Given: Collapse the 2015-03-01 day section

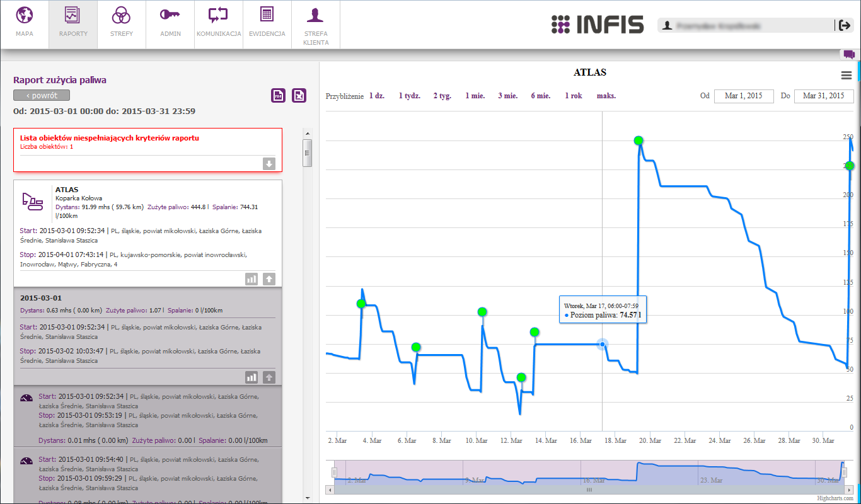Looking at the screenshot, I should (269, 377).
